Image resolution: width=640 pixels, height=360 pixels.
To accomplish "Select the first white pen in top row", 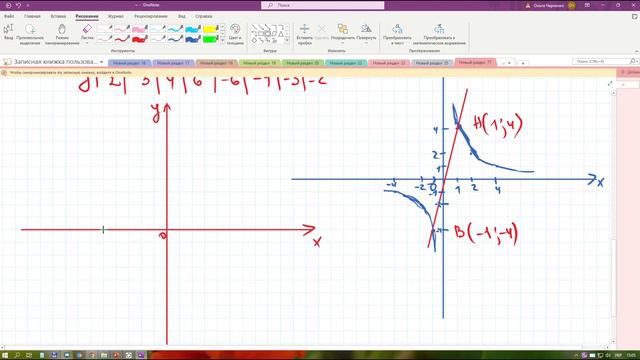I will click(x=104, y=29).
